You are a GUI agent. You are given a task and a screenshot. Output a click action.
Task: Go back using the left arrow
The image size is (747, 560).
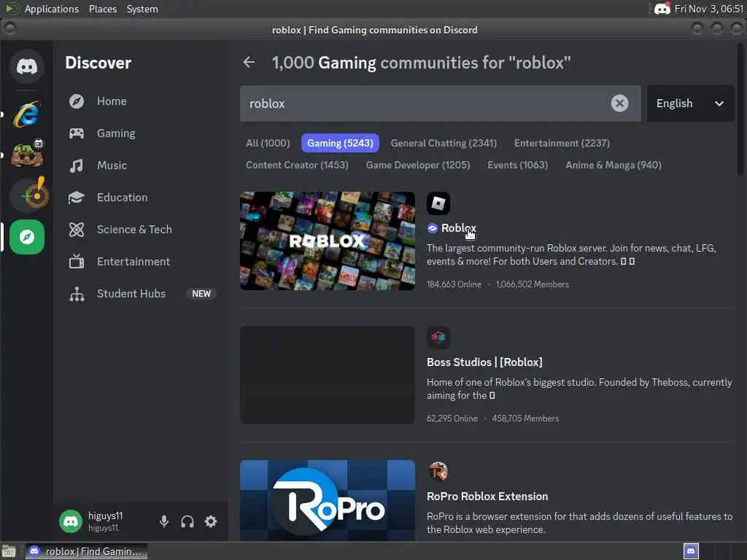tap(249, 63)
